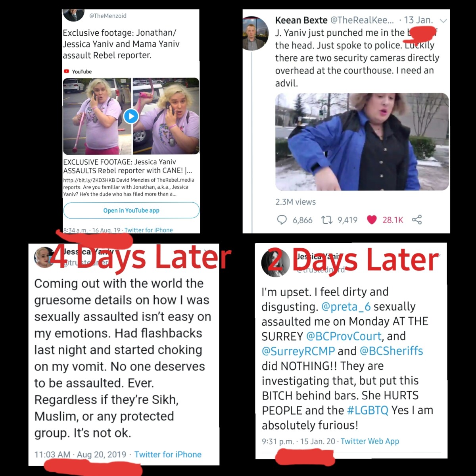
Task: Click the retweet arrows icon
Action: [x=326, y=220]
